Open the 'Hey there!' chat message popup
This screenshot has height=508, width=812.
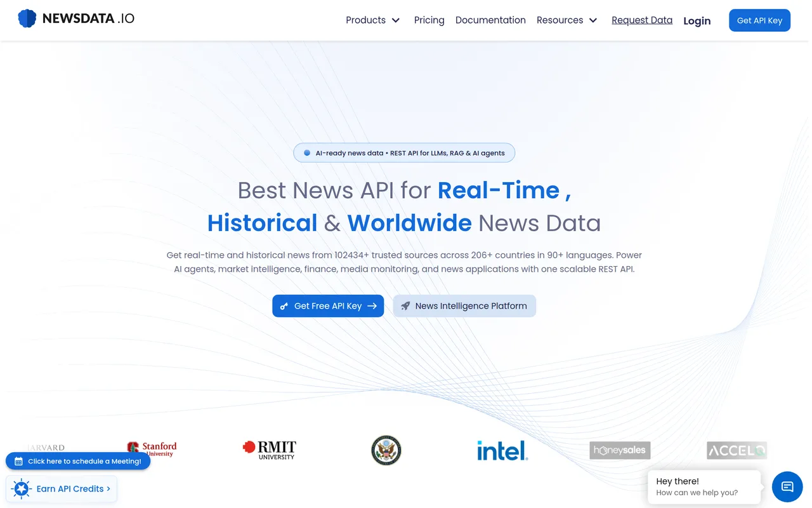tap(704, 487)
